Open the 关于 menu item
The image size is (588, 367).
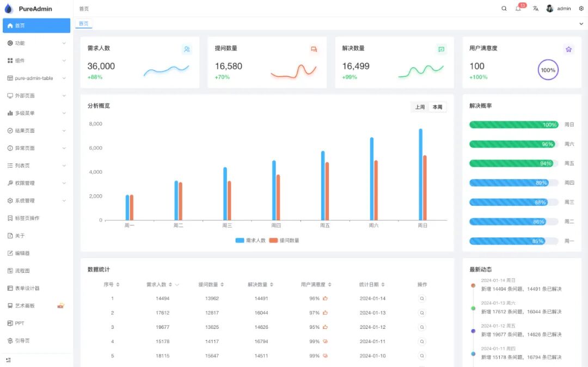[x=36, y=235]
